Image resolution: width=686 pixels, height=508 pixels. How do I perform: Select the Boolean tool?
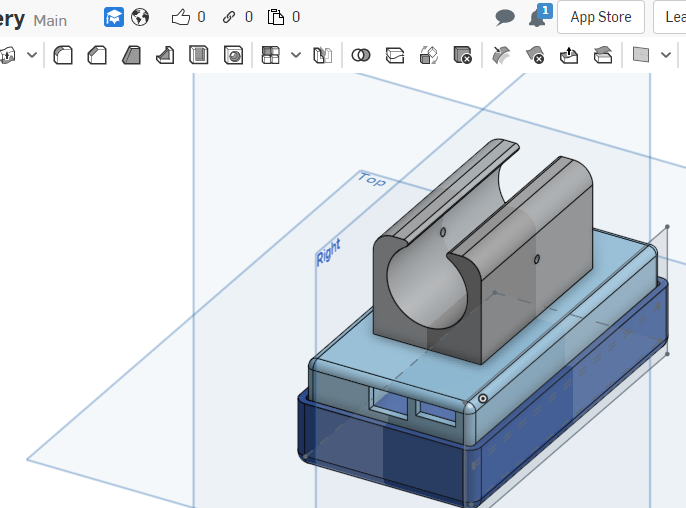pos(361,55)
